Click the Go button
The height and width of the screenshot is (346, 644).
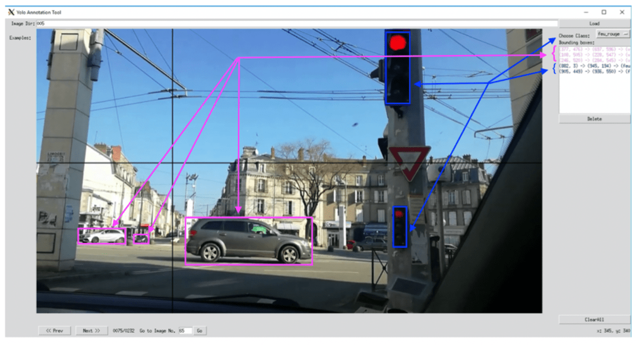pos(199,331)
